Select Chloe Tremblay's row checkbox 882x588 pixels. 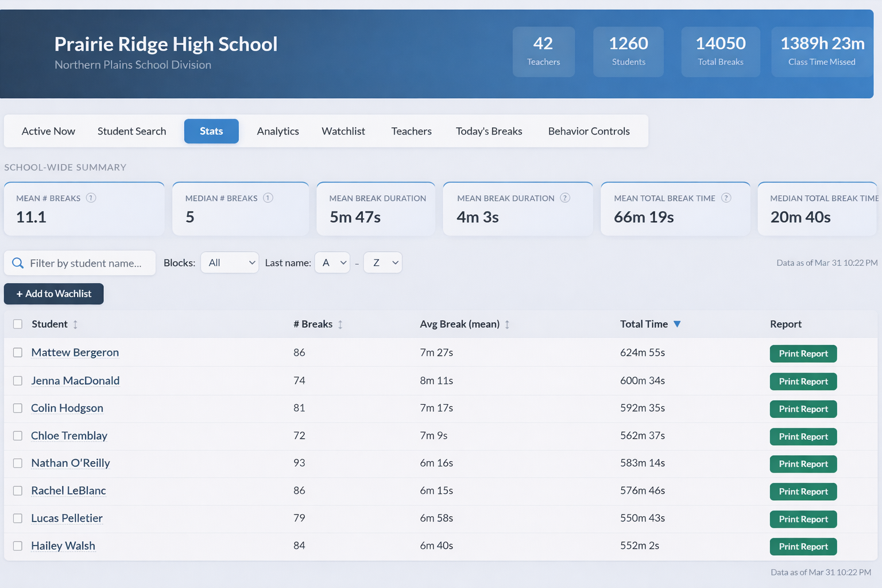point(17,436)
